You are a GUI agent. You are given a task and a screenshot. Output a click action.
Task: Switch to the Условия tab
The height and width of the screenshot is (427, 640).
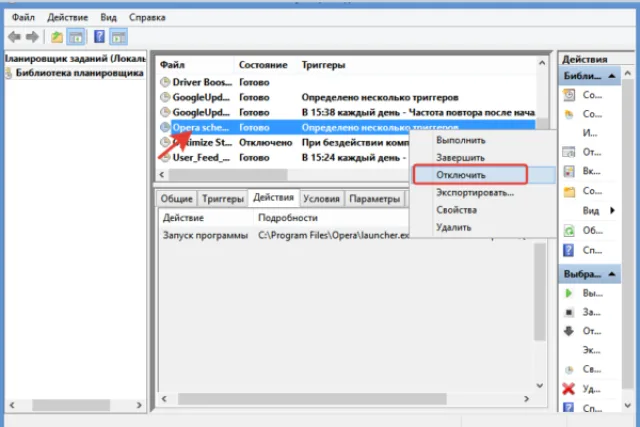pyautogui.click(x=321, y=199)
